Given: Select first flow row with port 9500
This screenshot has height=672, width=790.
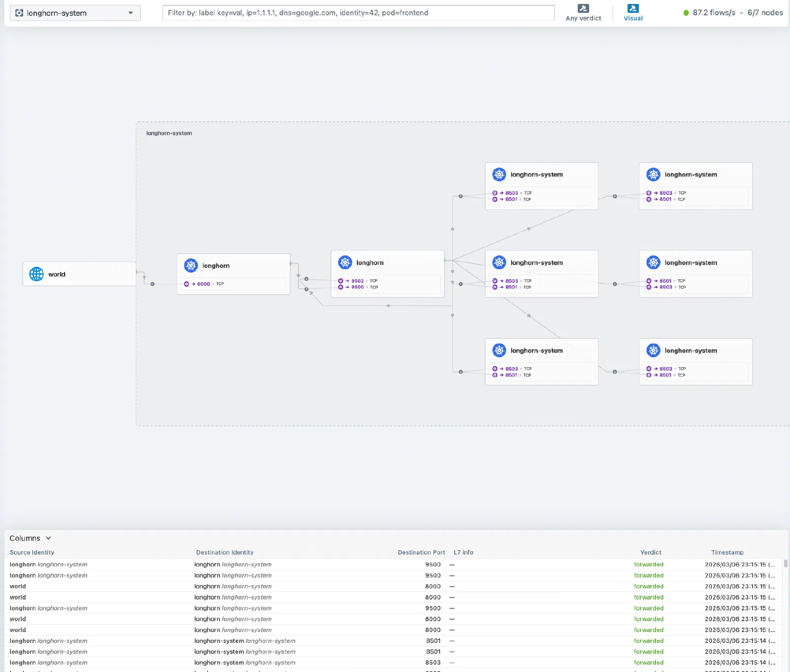Looking at the screenshot, I should 393,564.
